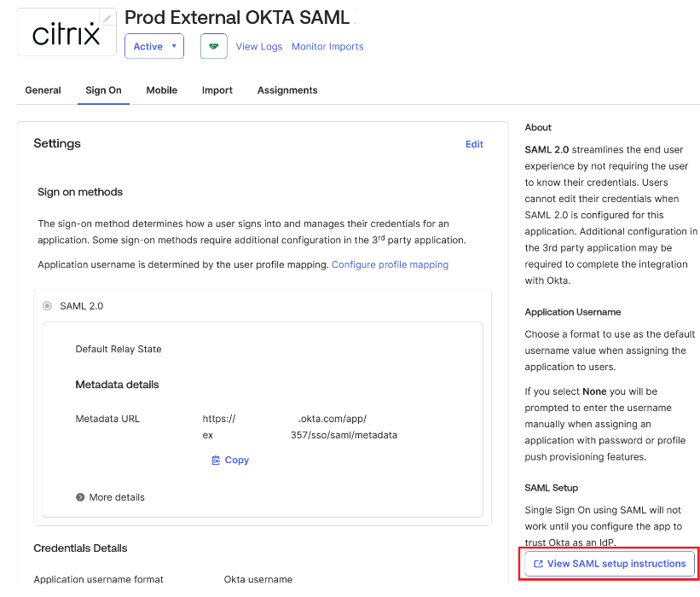700x597 pixels.
Task: Click the Sign on methods heading
Action: click(x=80, y=192)
